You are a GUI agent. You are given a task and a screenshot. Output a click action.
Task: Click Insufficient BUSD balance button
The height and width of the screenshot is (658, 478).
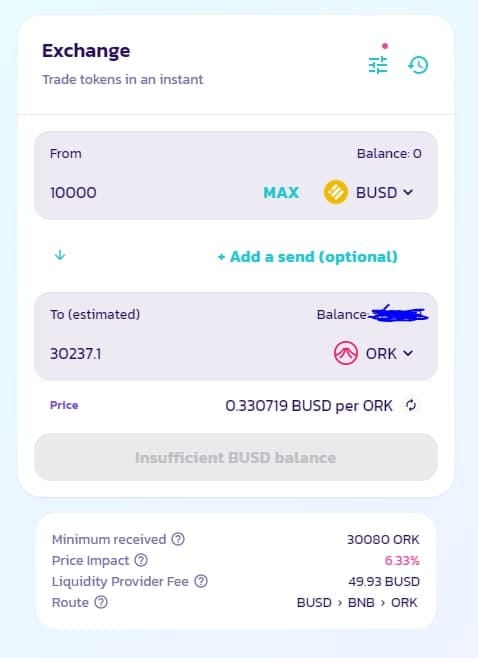(236, 457)
